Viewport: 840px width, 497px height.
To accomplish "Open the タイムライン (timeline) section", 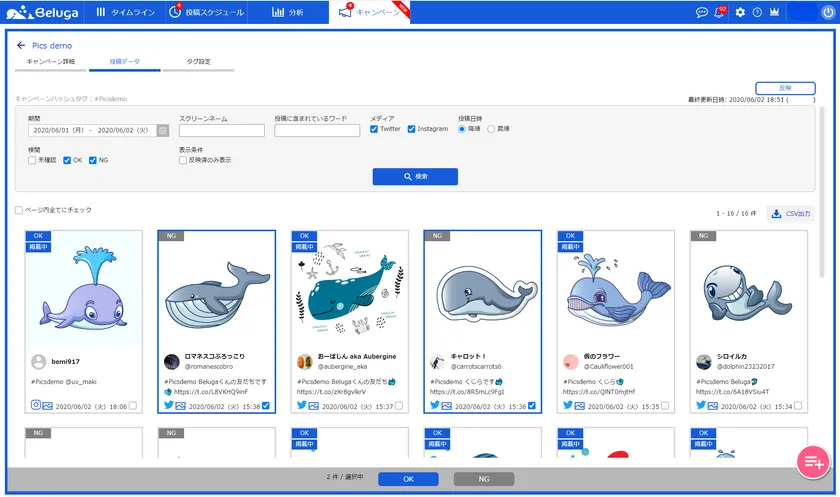I will point(126,12).
